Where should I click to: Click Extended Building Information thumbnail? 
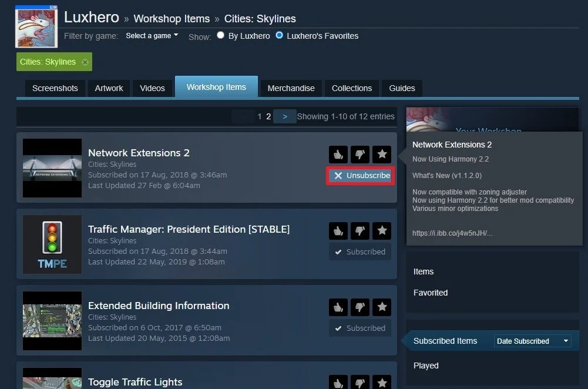pyautogui.click(x=52, y=321)
